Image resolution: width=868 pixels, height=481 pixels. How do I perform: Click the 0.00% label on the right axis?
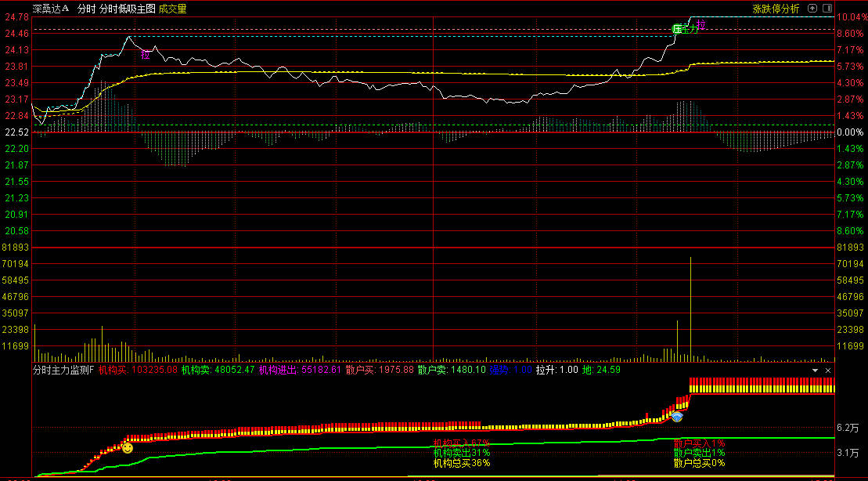tap(850, 132)
